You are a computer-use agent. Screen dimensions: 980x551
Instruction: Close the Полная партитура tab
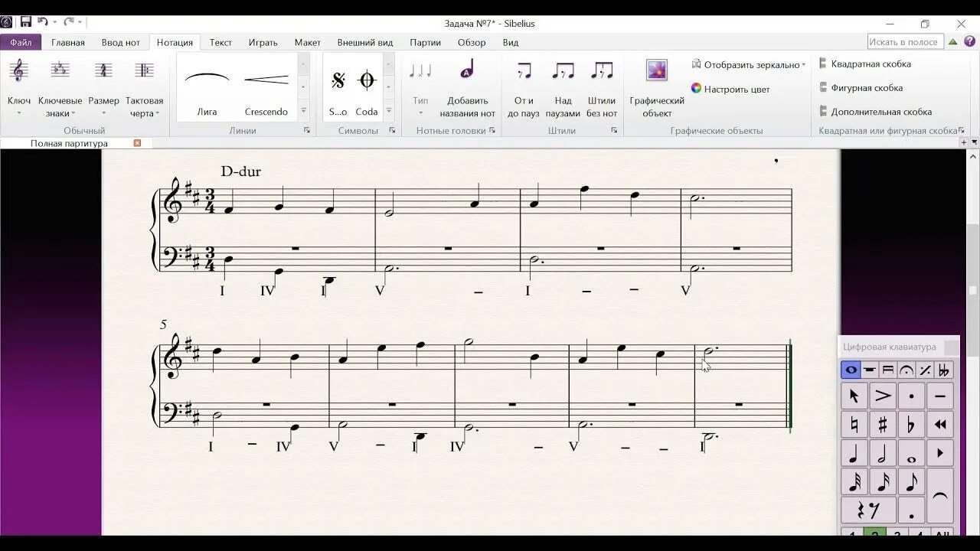pyautogui.click(x=137, y=143)
